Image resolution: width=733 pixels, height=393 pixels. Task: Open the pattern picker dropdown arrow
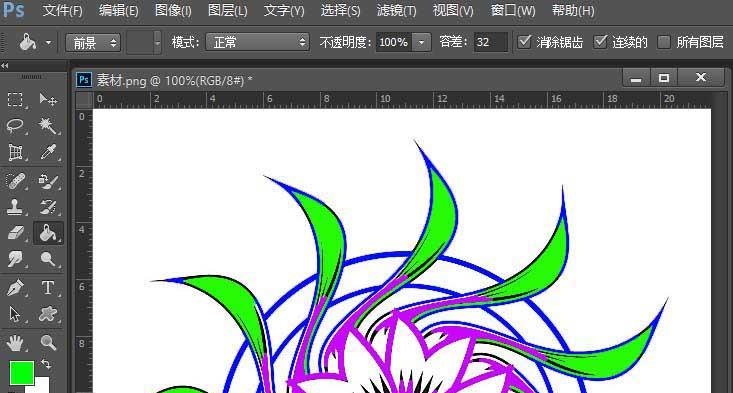pyautogui.click(x=158, y=43)
